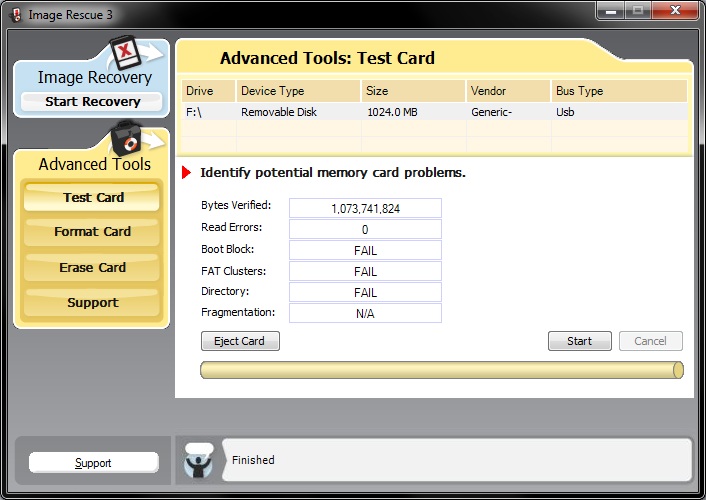Click the Advanced Tools toolbox icon
This screenshot has width=706, height=500.
pyautogui.click(x=127, y=138)
